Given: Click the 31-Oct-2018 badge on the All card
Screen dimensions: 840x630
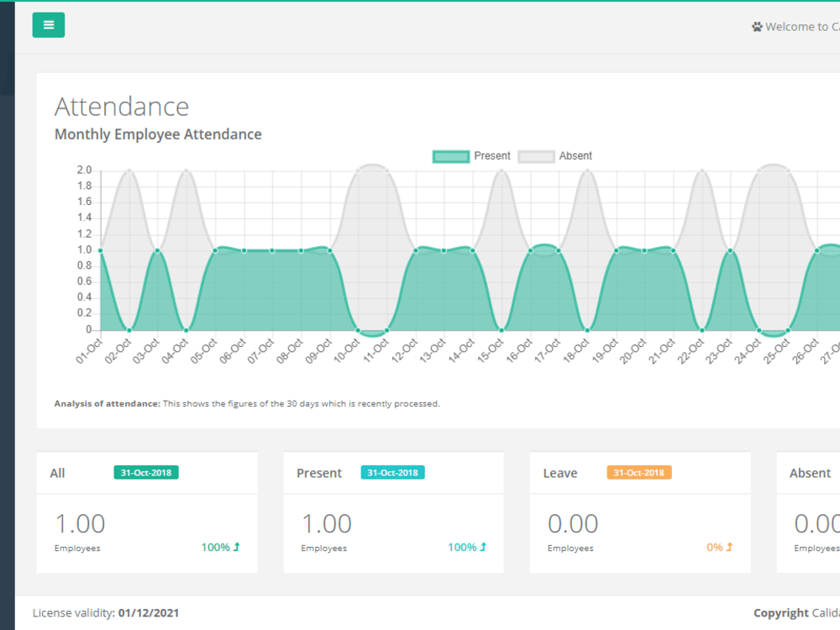Looking at the screenshot, I should [x=145, y=472].
